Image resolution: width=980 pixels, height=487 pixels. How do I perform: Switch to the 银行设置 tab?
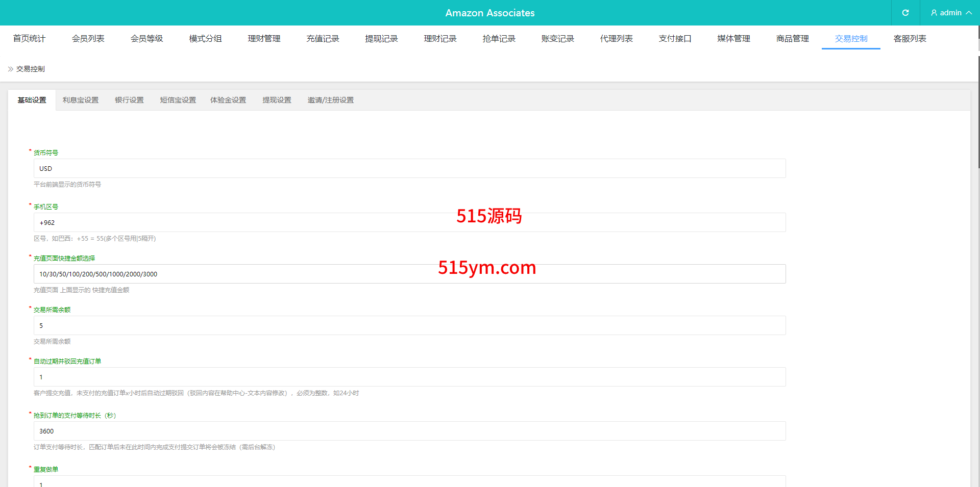click(129, 100)
